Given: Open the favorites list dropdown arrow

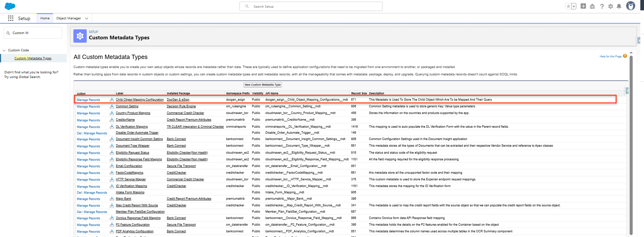Looking at the screenshot, I should pos(574,6).
